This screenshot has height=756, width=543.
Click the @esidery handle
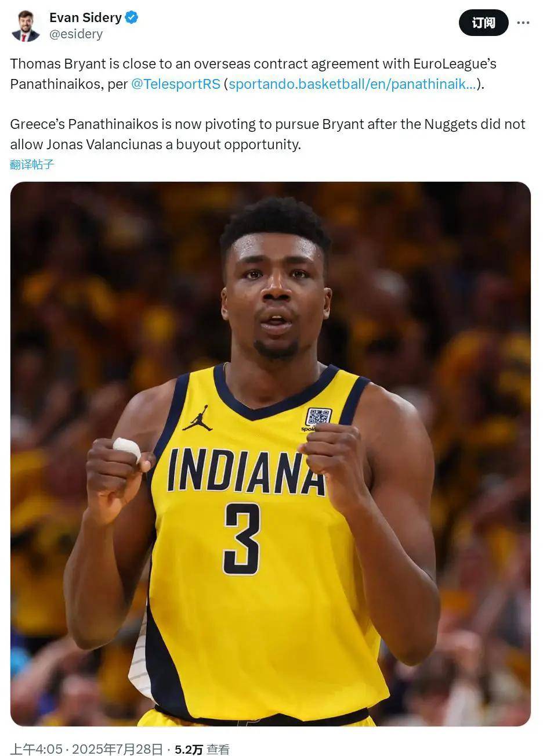(76, 34)
